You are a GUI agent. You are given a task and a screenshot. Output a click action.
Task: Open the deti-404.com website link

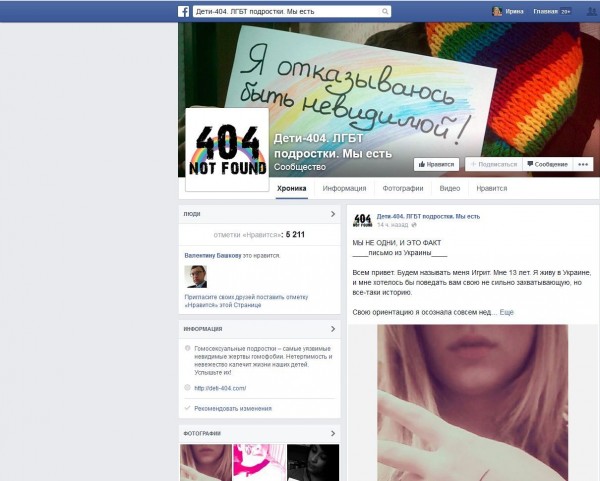coord(220,387)
